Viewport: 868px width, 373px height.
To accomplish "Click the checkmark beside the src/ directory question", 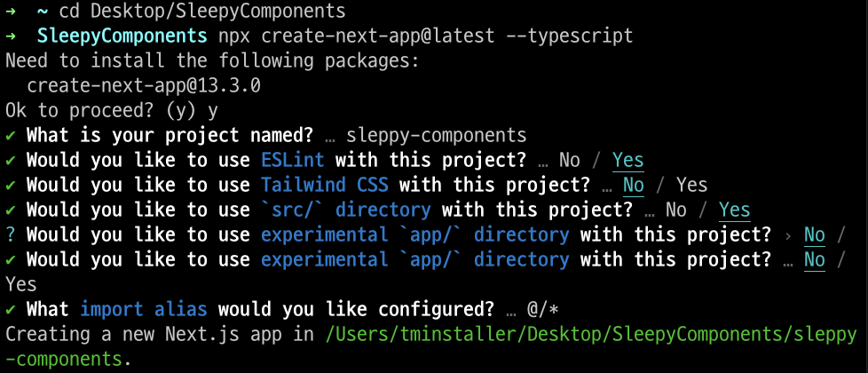I will (11, 210).
